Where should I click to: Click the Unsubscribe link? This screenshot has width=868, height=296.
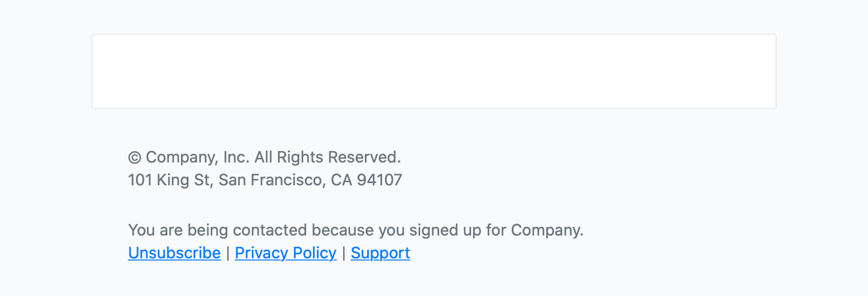(x=174, y=253)
